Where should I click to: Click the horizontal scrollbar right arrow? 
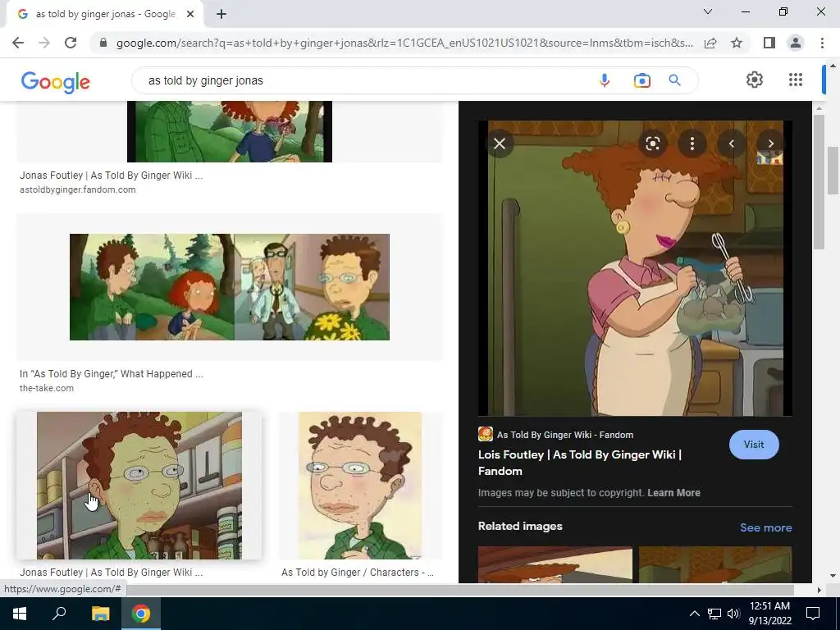819,590
